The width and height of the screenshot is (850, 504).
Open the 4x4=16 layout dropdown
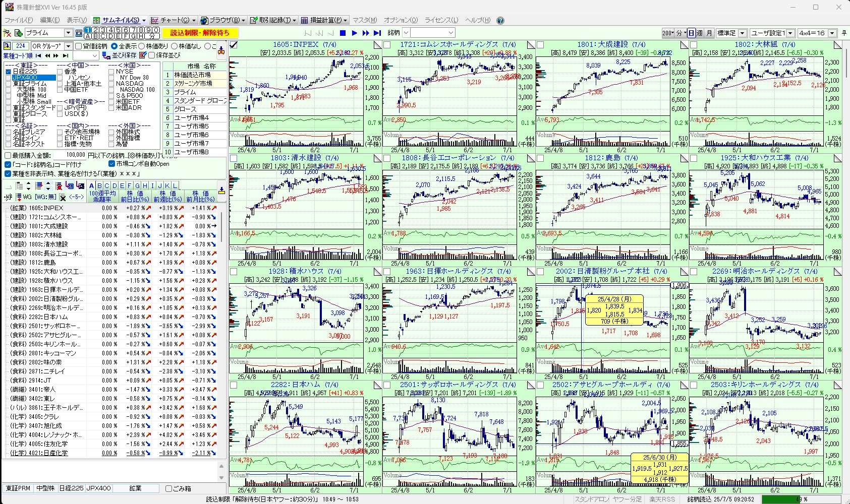832,33
